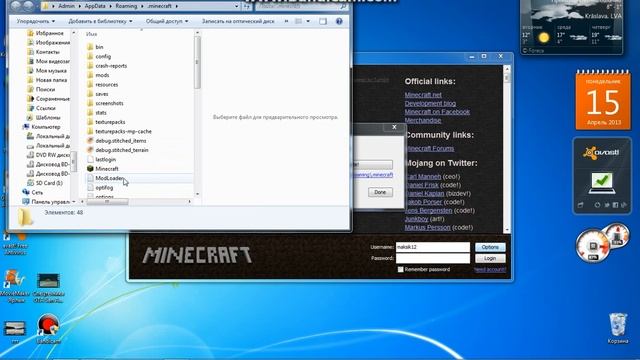Open the Development blog link
The height and width of the screenshot is (360, 640).
[430, 103]
